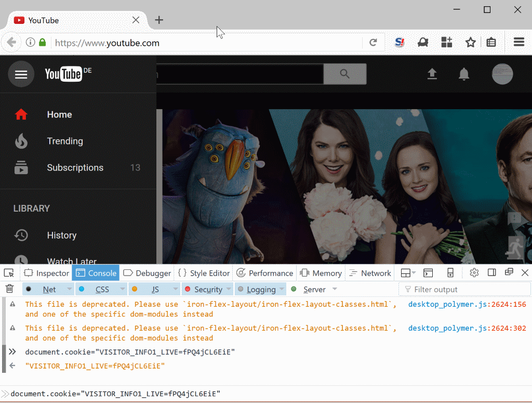Screen dimensions: 532x403
Task: Toggle the devtools split console icon
Action: pyautogui.click(x=428, y=273)
